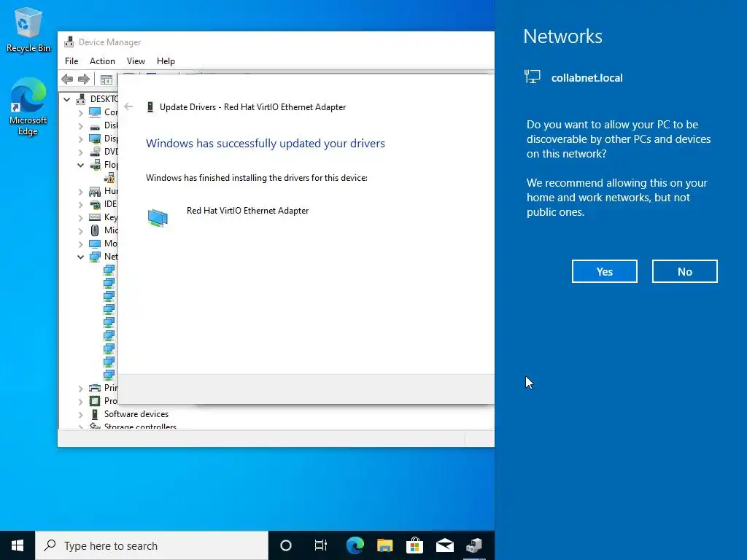This screenshot has height=560, width=747.
Task: Select the IDE controllers icon
Action: [95, 204]
